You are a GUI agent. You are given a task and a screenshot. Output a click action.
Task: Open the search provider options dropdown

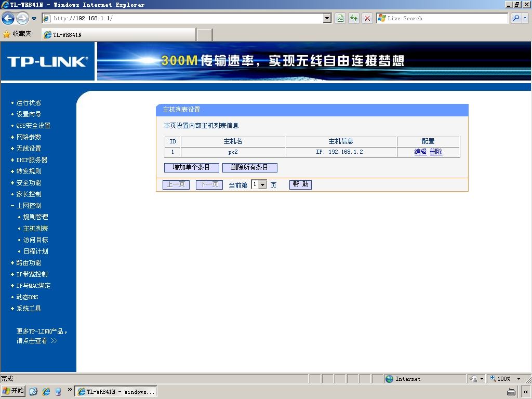tap(525, 18)
